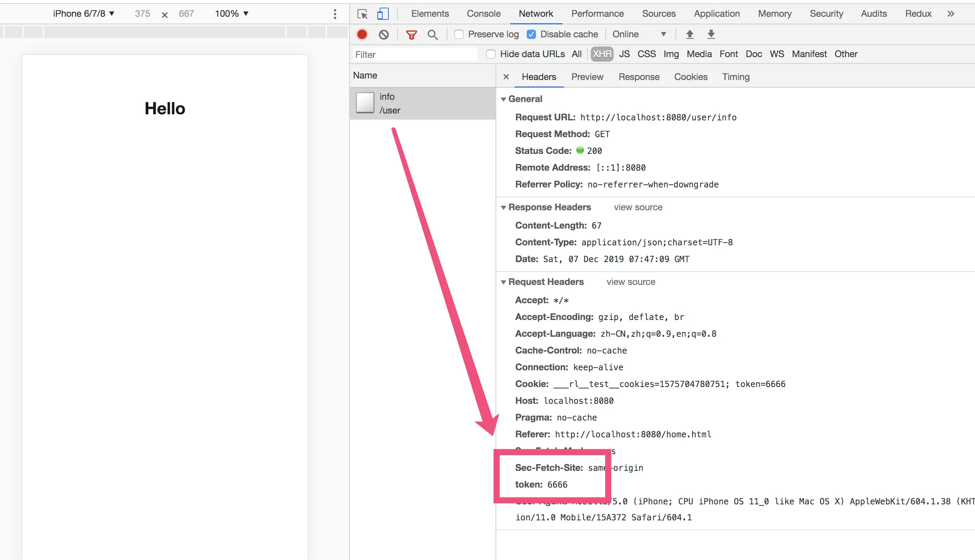This screenshot has height=560, width=975.
Task: Open the Response tab of the request
Action: tap(639, 77)
